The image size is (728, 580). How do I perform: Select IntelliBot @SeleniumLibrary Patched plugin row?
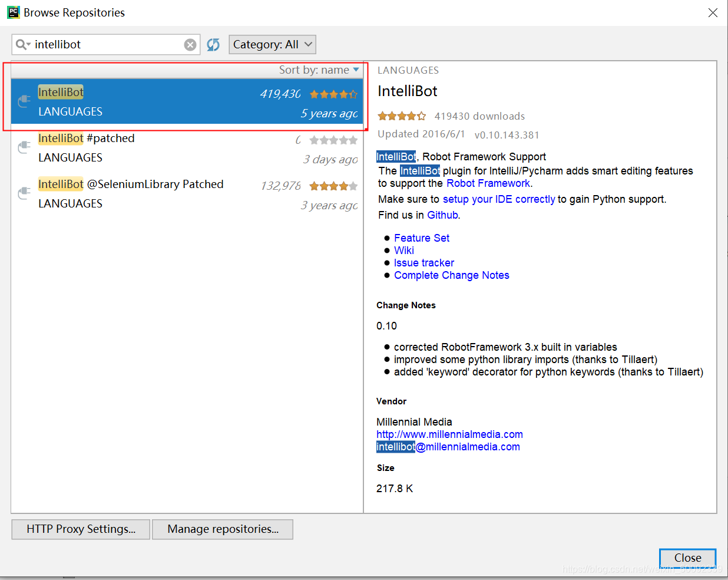tap(187, 193)
